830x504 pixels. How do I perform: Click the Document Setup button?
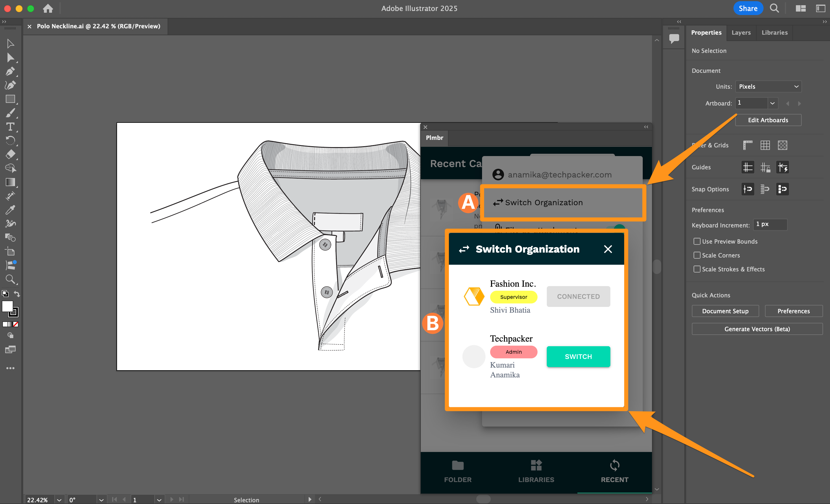(725, 311)
